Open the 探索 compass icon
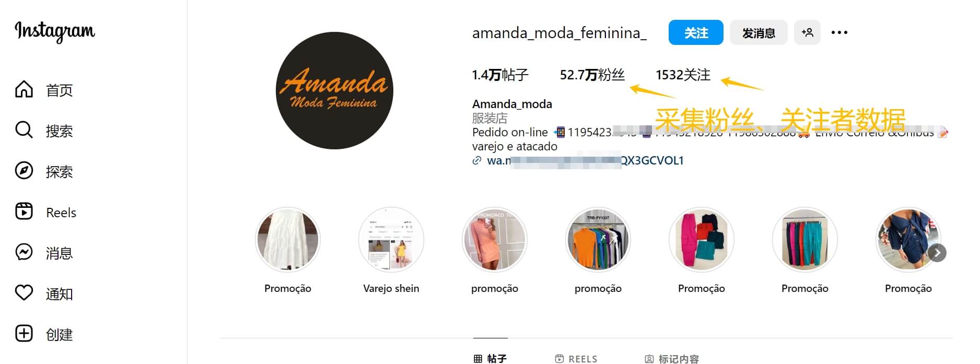Image resolution: width=980 pixels, height=364 pixels. click(x=24, y=170)
